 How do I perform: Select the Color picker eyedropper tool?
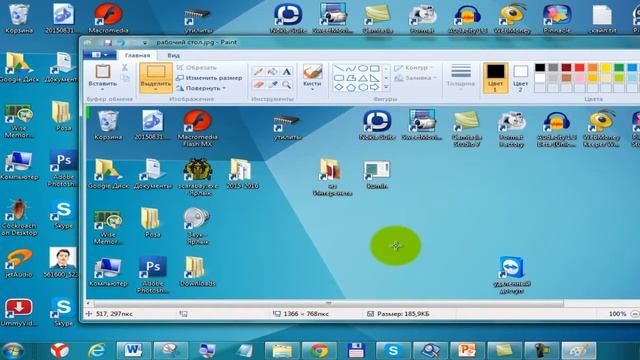(272, 84)
